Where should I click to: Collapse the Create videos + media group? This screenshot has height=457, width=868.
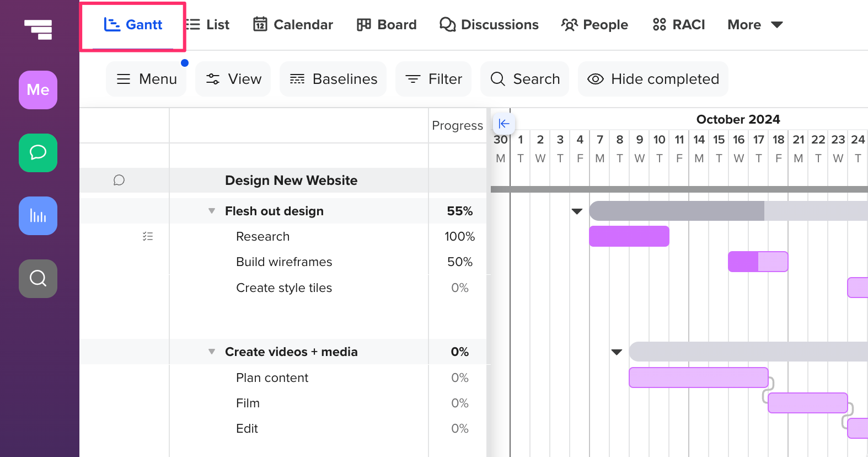coord(212,352)
